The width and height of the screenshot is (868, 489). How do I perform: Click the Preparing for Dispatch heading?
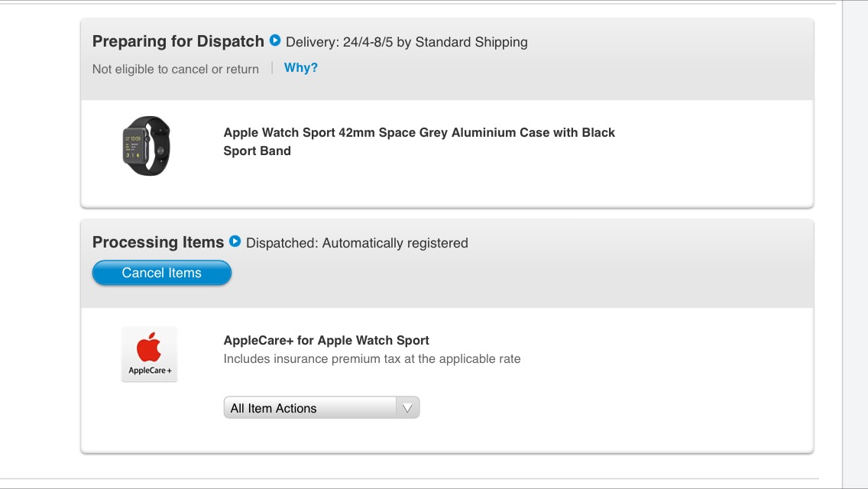coord(178,41)
